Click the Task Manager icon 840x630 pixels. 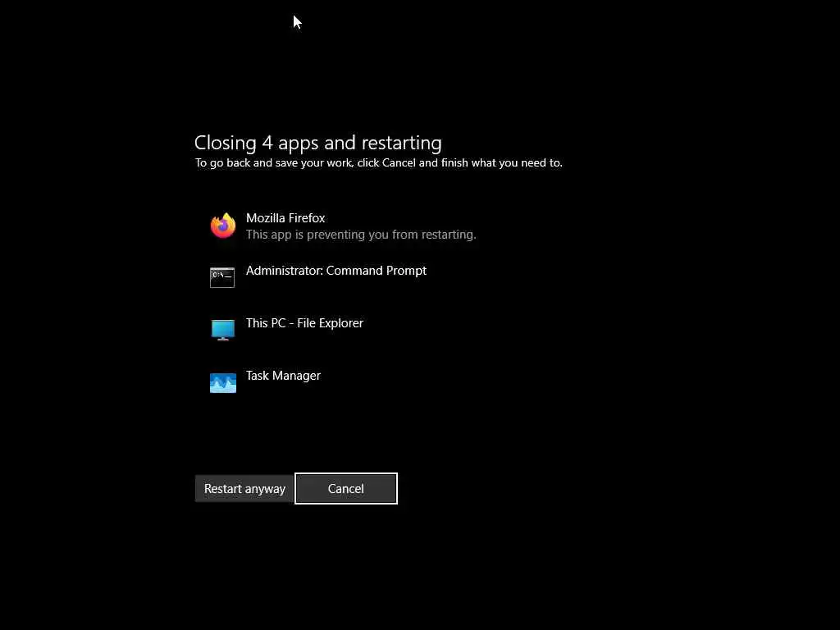click(x=223, y=382)
